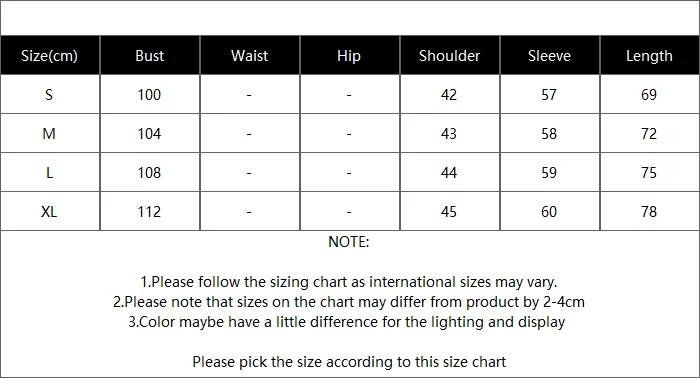Select the size S row label

coord(49,95)
